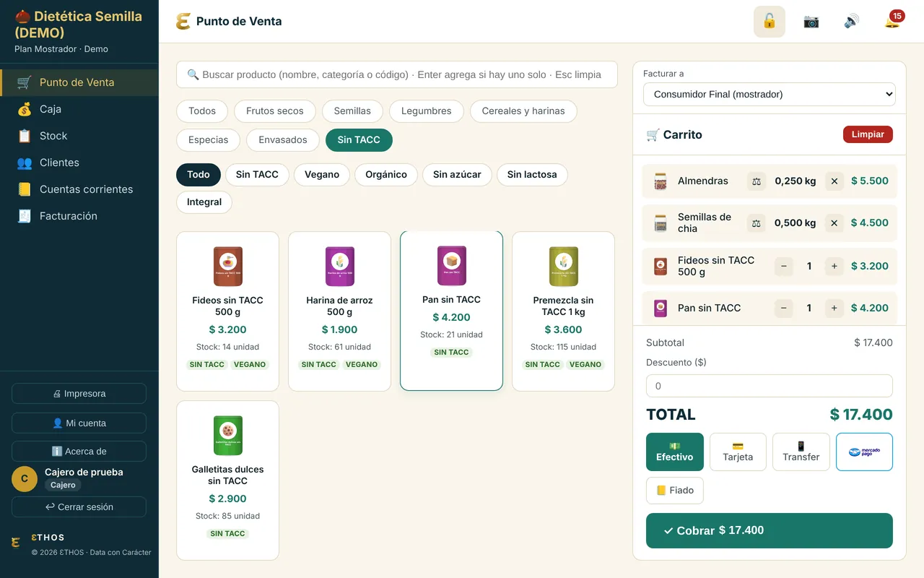This screenshot has width=924, height=578.
Task: Open Acerca de info
Action: coord(79,452)
